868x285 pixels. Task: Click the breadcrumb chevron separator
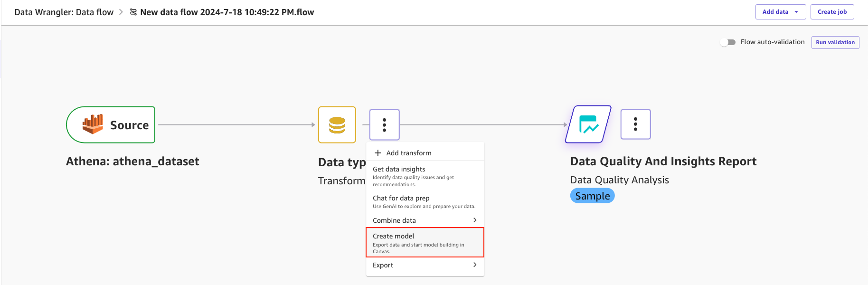(121, 12)
